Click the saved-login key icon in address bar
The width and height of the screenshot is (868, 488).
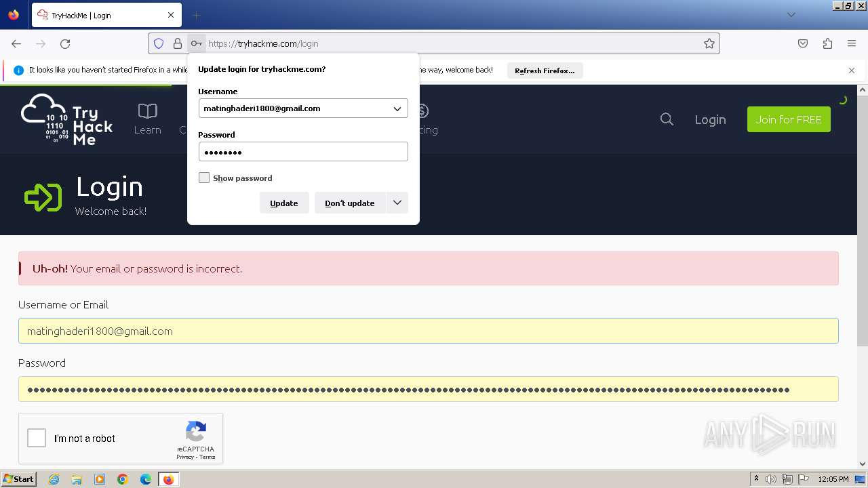pyautogui.click(x=196, y=43)
